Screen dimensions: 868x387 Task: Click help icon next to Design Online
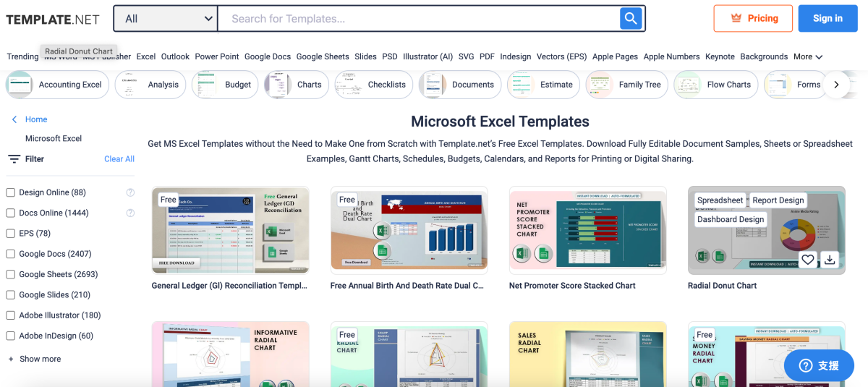130,192
